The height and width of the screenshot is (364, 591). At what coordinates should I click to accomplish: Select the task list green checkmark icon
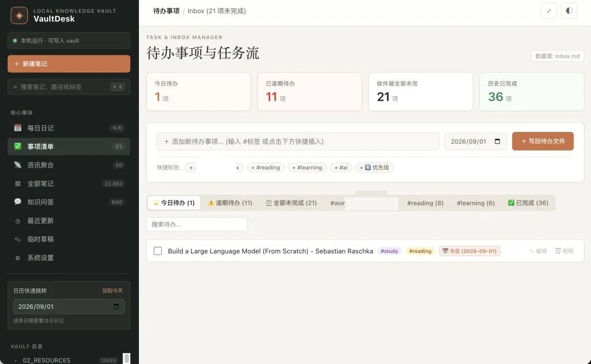tap(18, 146)
